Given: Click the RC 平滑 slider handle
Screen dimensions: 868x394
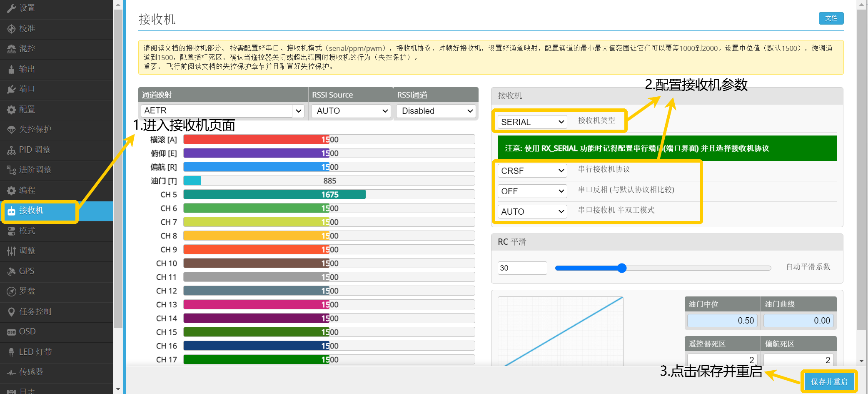Looking at the screenshot, I should coord(621,268).
